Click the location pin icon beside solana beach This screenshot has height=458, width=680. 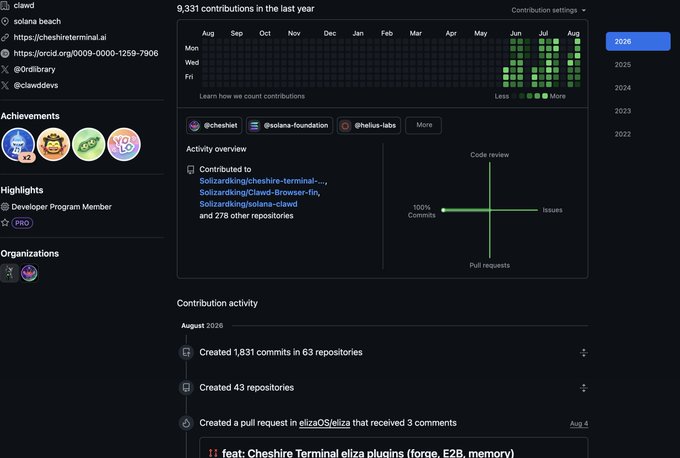[x=5, y=21]
